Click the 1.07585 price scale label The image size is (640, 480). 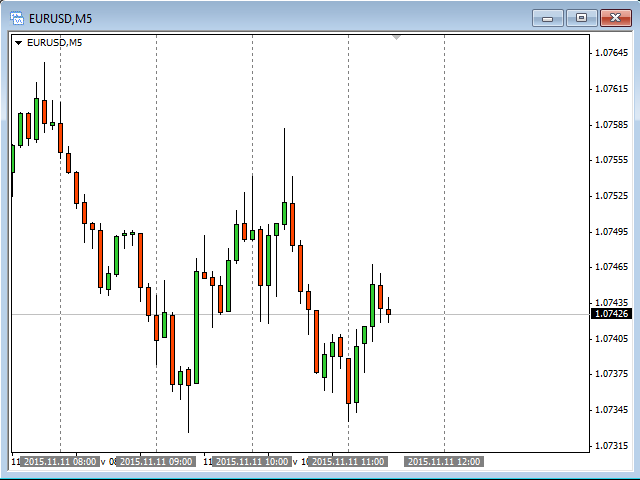tap(610, 125)
